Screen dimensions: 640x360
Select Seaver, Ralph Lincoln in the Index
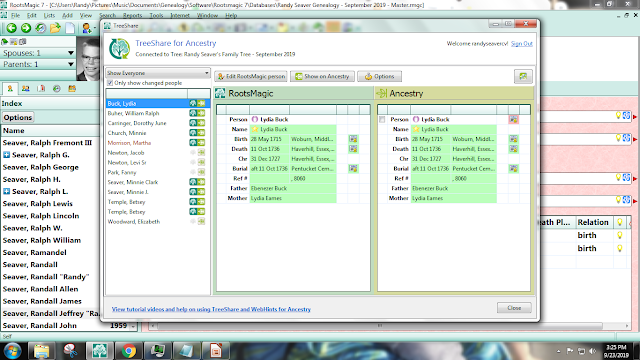coord(41,216)
